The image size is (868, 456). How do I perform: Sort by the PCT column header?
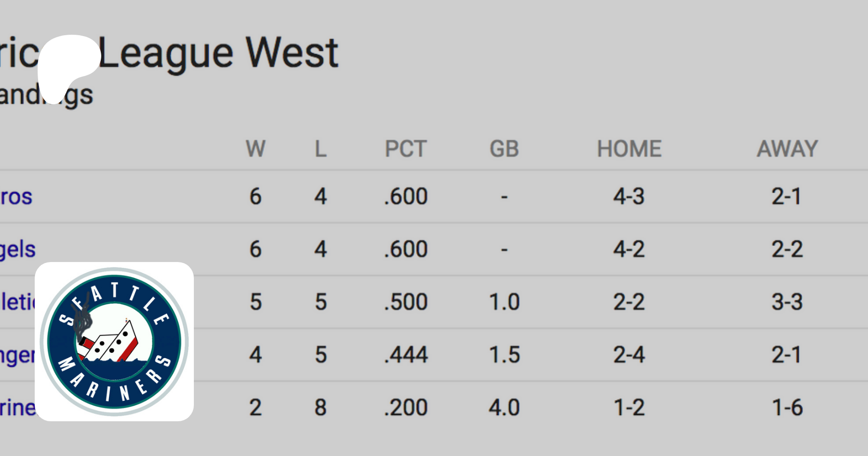pyautogui.click(x=406, y=149)
